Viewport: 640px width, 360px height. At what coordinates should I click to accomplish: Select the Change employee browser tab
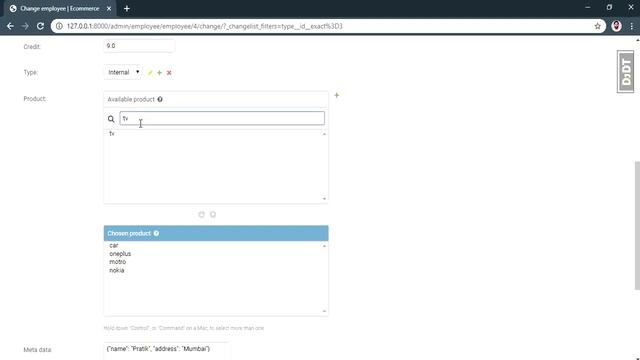coord(60,9)
